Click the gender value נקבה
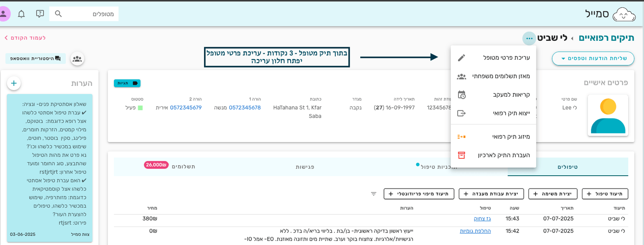The image size is (644, 245). (x=355, y=108)
